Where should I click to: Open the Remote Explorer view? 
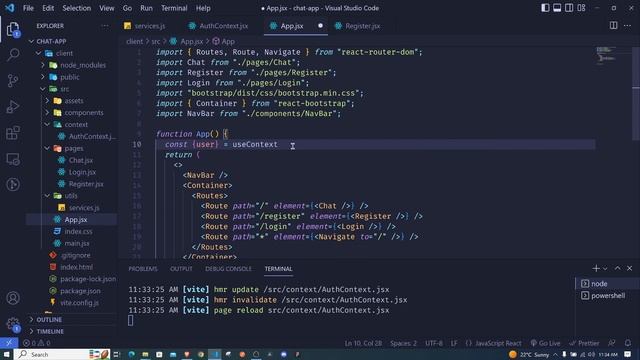pos(13,159)
